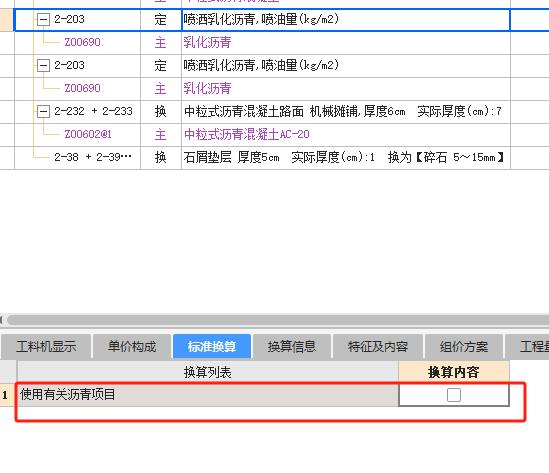Open the 换算信息 tab
Image resolution: width=549 pixels, height=473 pixels.
(x=292, y=347)
